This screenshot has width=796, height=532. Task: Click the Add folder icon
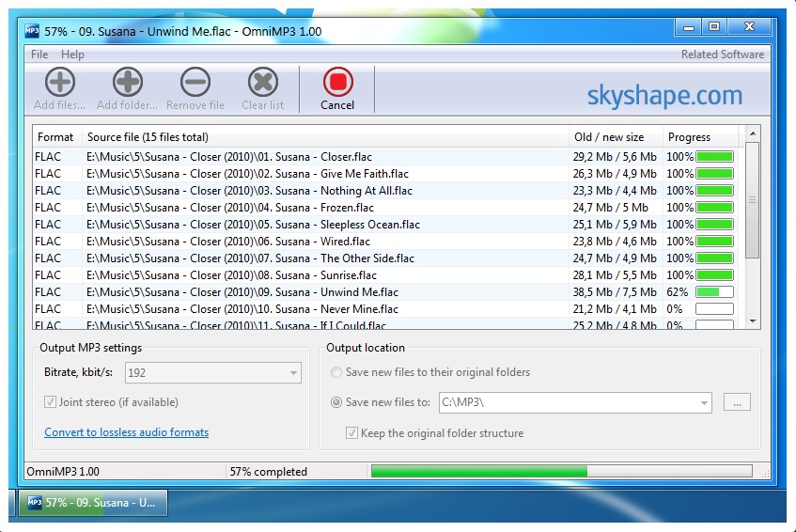pos(128,83)
